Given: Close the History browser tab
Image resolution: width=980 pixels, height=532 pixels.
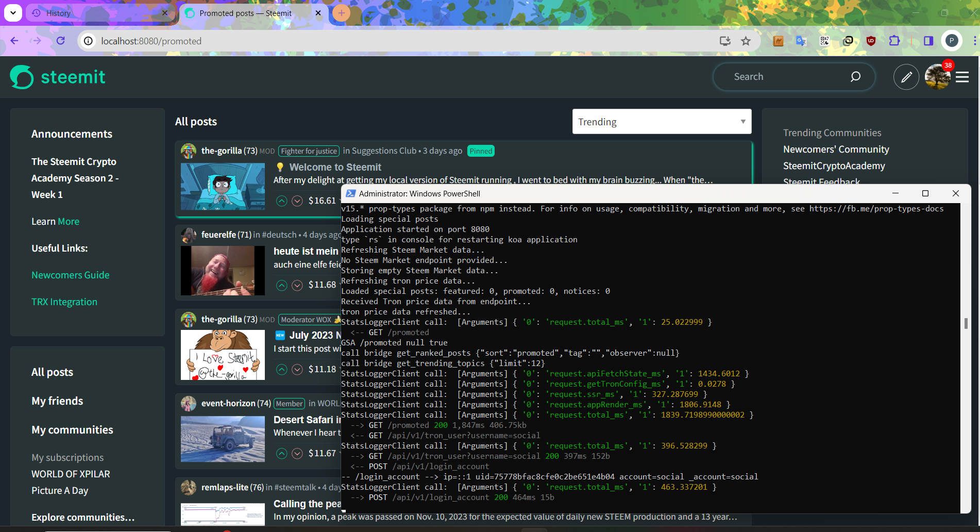Looking at the screenshot, I should [165, 13].
